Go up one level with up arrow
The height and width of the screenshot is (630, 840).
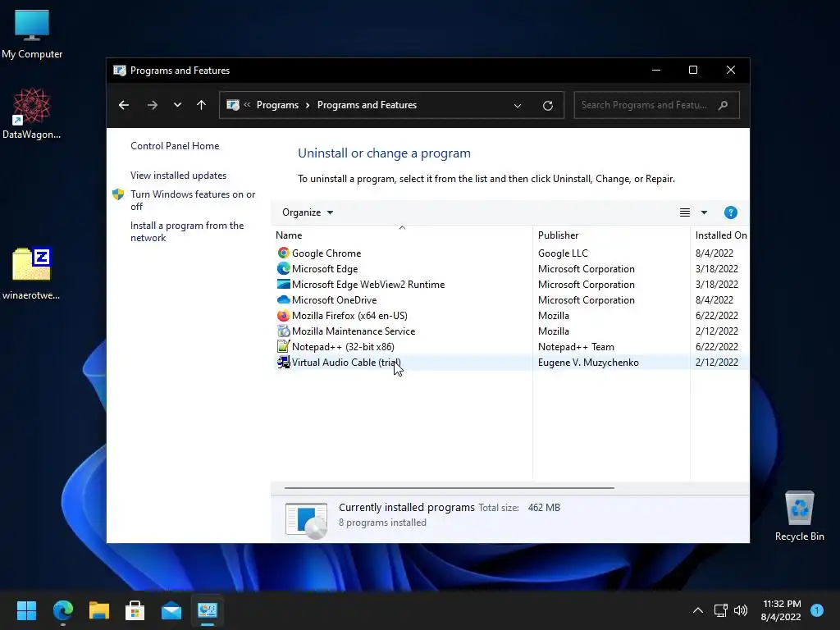(202, 105)
